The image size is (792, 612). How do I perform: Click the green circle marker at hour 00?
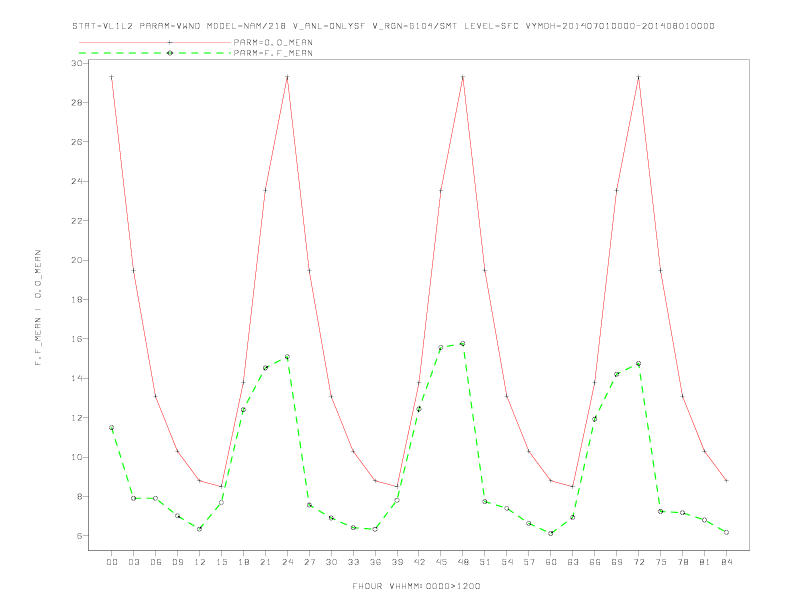[112, 428]
